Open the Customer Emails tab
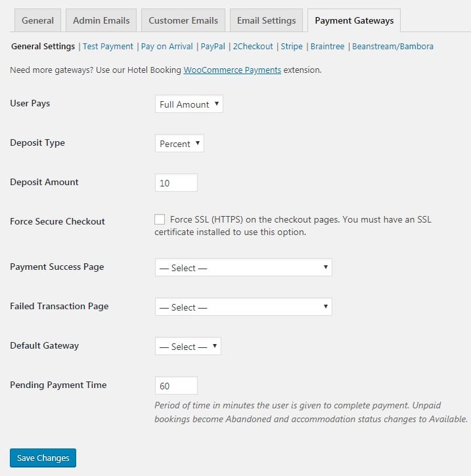471x476 pixels. tap(183, 20)
